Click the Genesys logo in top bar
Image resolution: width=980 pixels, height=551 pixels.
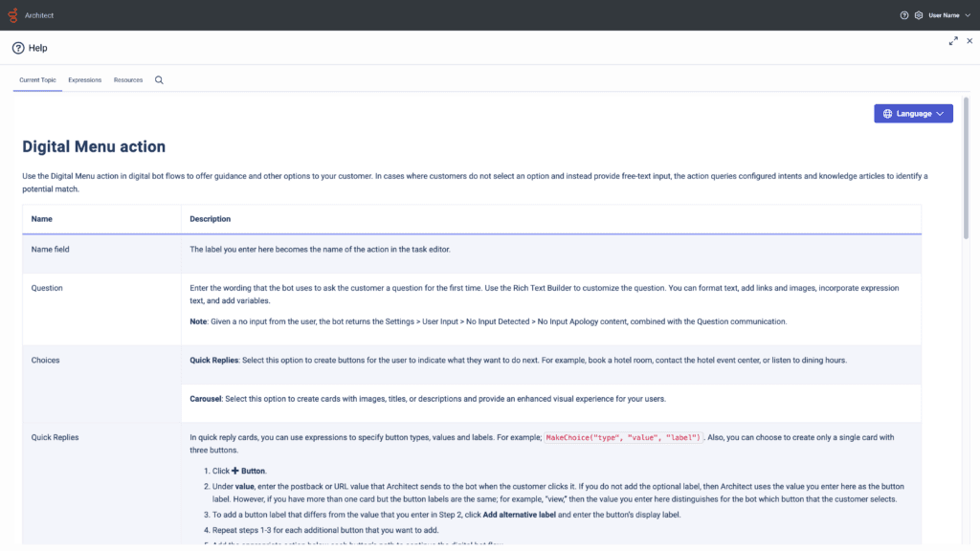click(13, 15)
